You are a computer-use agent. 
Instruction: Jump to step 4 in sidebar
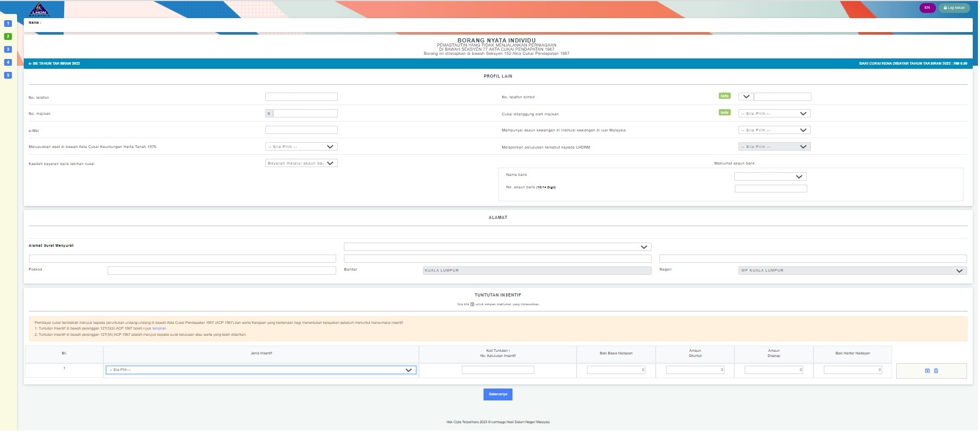tap(8, 62)
